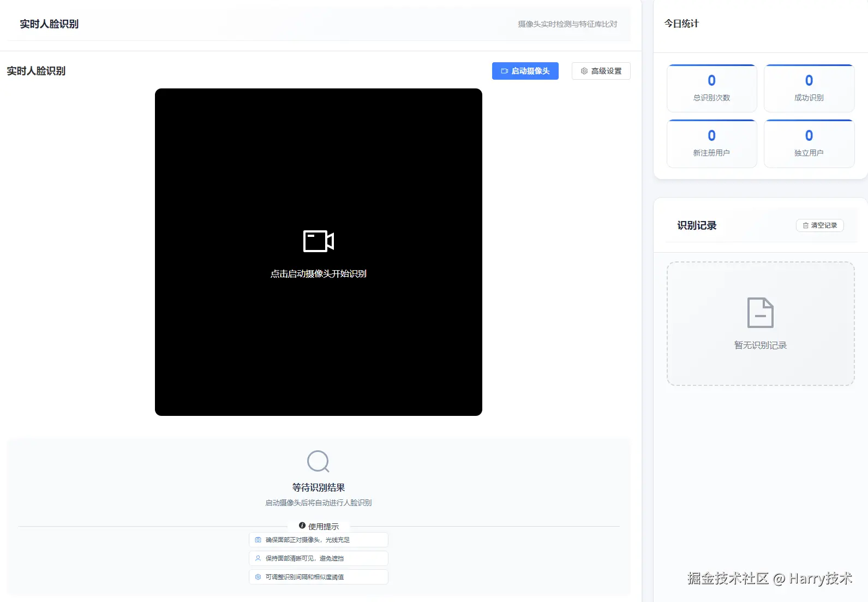The image size is (868, 602).
Task: Click the text 启动摄像头后将自动进行人脸识别
Action: (x=319, y=503)
